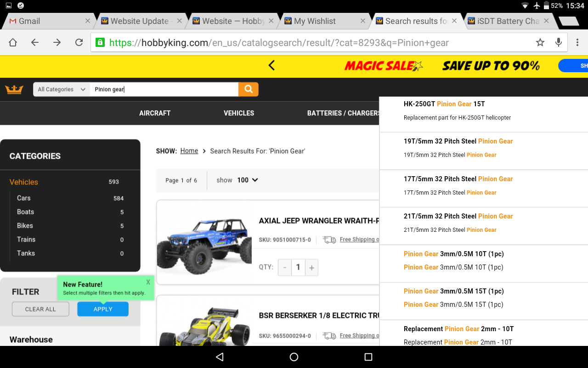This screenshot has width=588, height=368.
Task: Close the Gmail tab
Action: click(88, 21)
